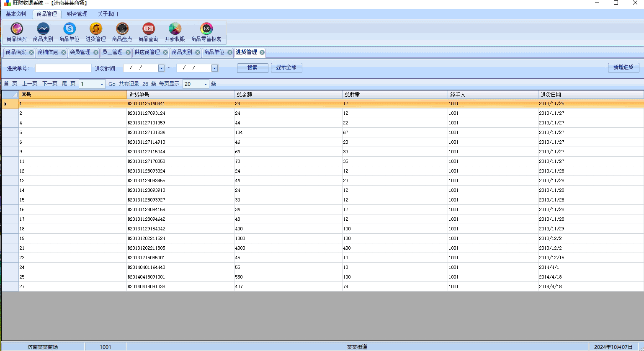Viewport: 644px width, 351px height.
Task: Focus the end date input field
Action: (194, 68)
